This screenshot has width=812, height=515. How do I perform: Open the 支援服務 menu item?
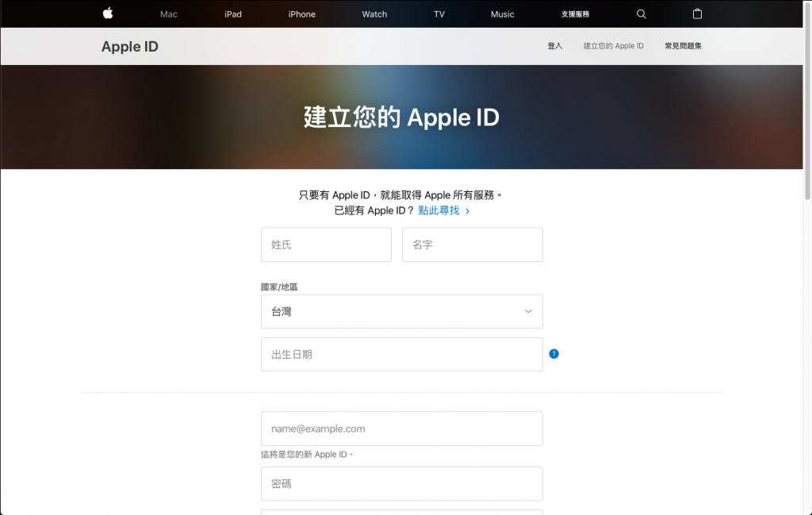[575, 14]
